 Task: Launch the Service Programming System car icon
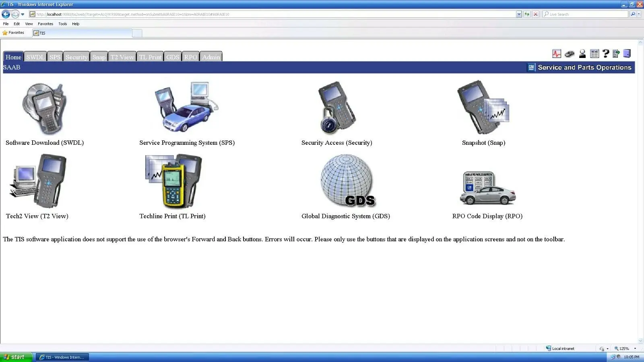pyautogui.click(x=186, y=107)
